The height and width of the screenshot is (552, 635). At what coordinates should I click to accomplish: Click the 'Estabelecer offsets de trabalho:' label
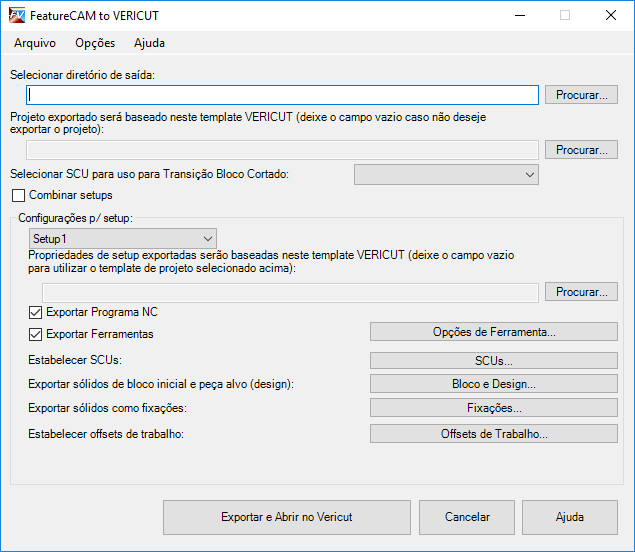(x=106, y=434)
